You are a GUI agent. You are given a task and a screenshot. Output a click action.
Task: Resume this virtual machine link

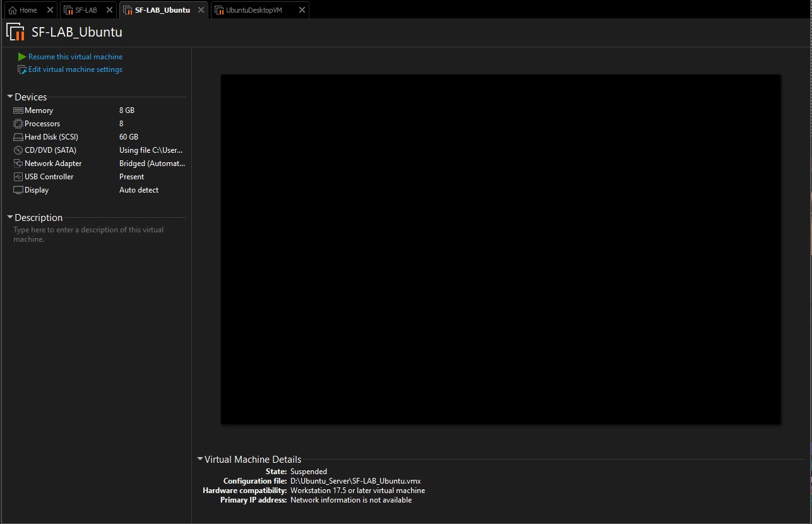point(75,57)
